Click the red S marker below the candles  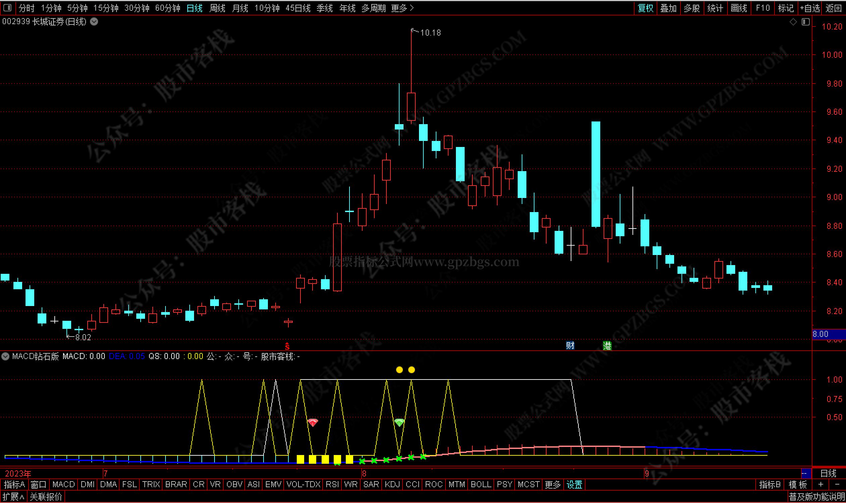(x=287, y=346)
